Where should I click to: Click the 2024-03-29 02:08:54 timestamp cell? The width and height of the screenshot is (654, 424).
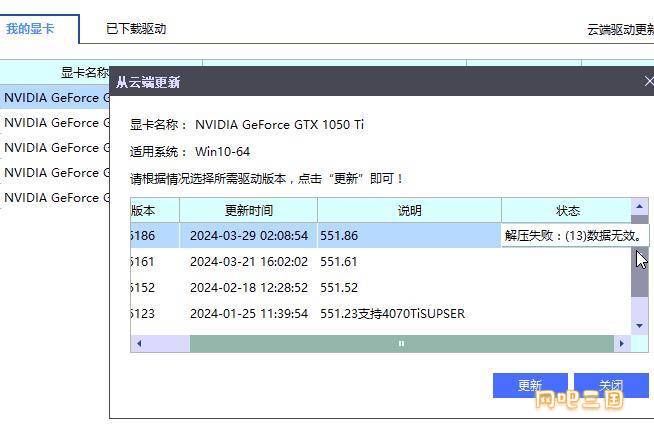pyautogui.click(x=249, y=236)
